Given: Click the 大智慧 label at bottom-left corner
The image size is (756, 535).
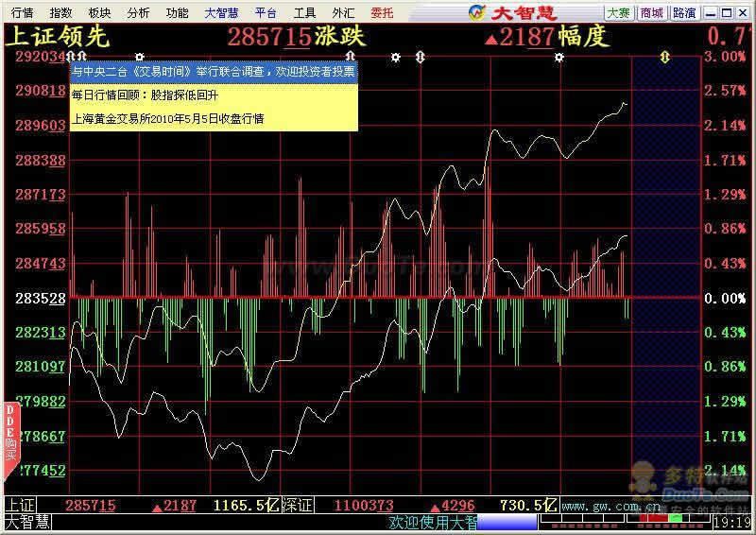Looking at the screenshot, I should coord(27,523).
